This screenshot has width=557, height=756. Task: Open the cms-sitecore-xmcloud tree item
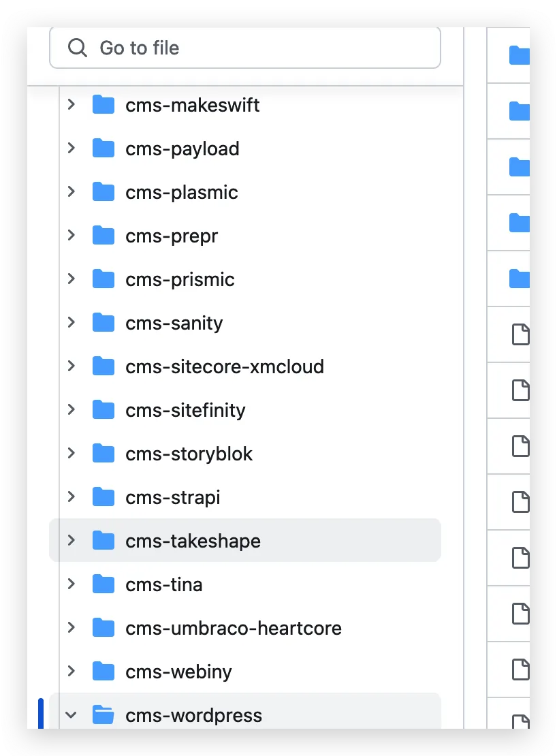point(224,366)
